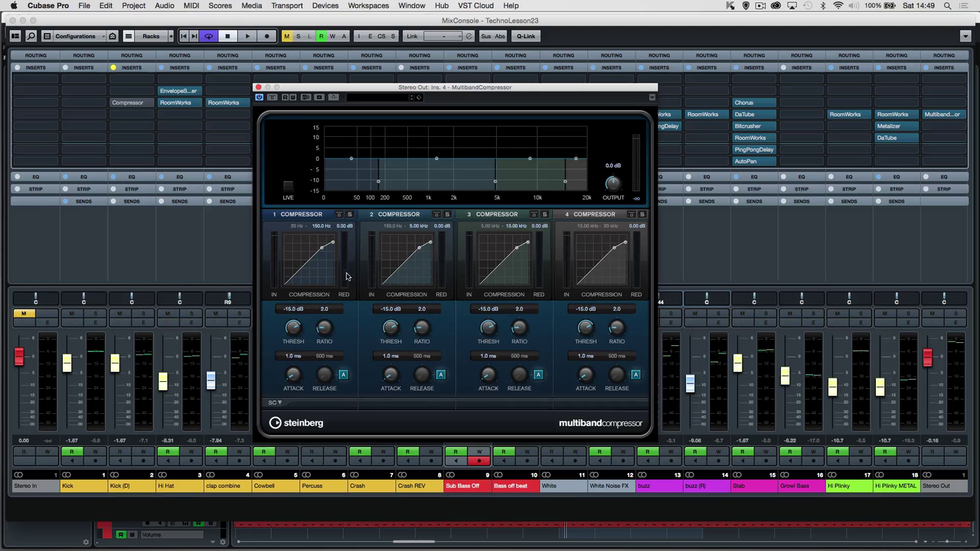Open the Transport menu
The image size is (980, 551).
click(287, 5)
